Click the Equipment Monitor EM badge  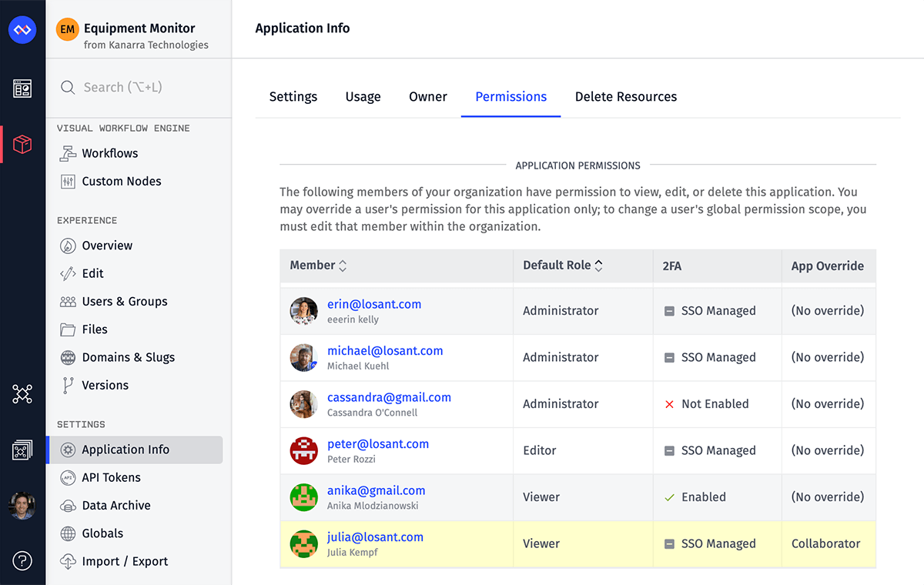(x=68, y=29)
